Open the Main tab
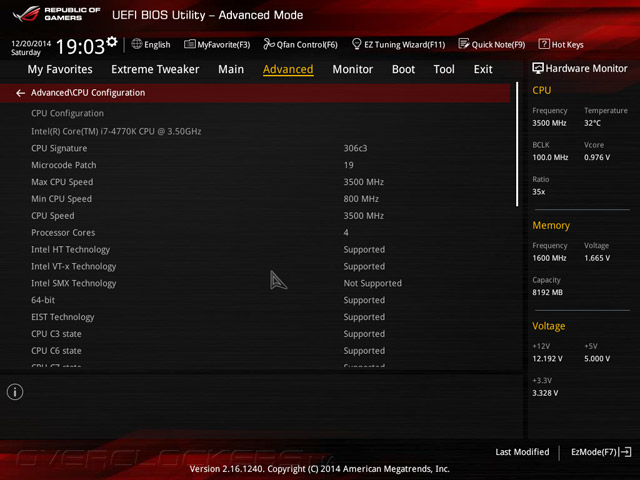This screenshot has height=480, width=640. (x=231, y=69)
